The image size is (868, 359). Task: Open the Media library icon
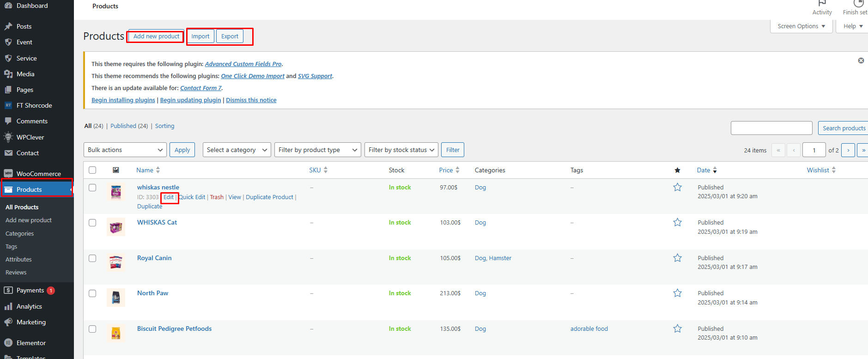coord(8,74)
